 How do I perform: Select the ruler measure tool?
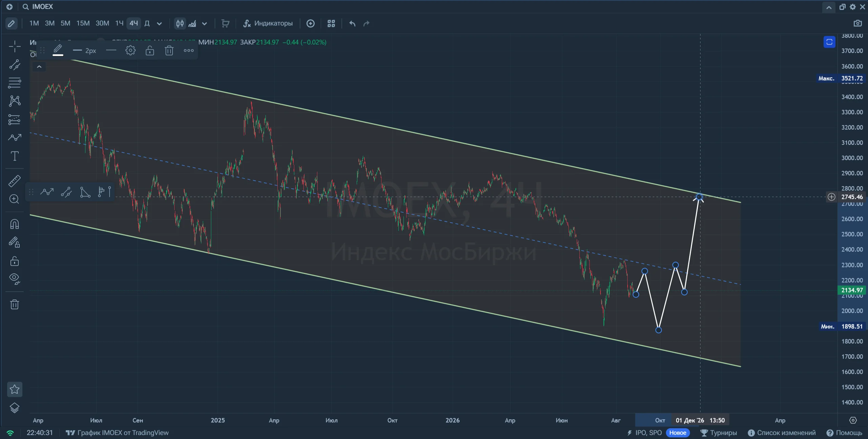(15, 181)
